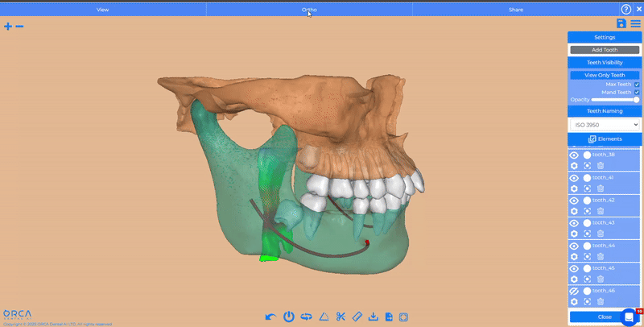Screen dimensions: 644x327
Task: Click the download icon in bottom toolbar
Action: click(373, 317)
